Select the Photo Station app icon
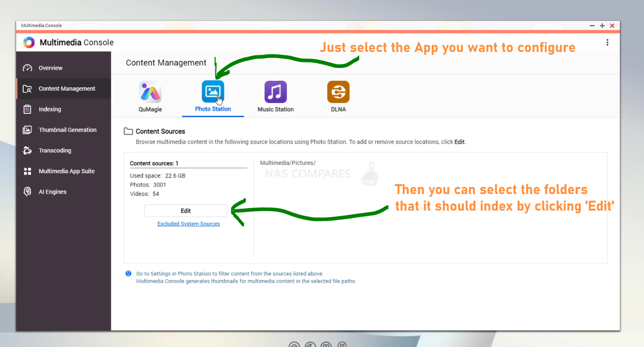 tap(213, 92)
